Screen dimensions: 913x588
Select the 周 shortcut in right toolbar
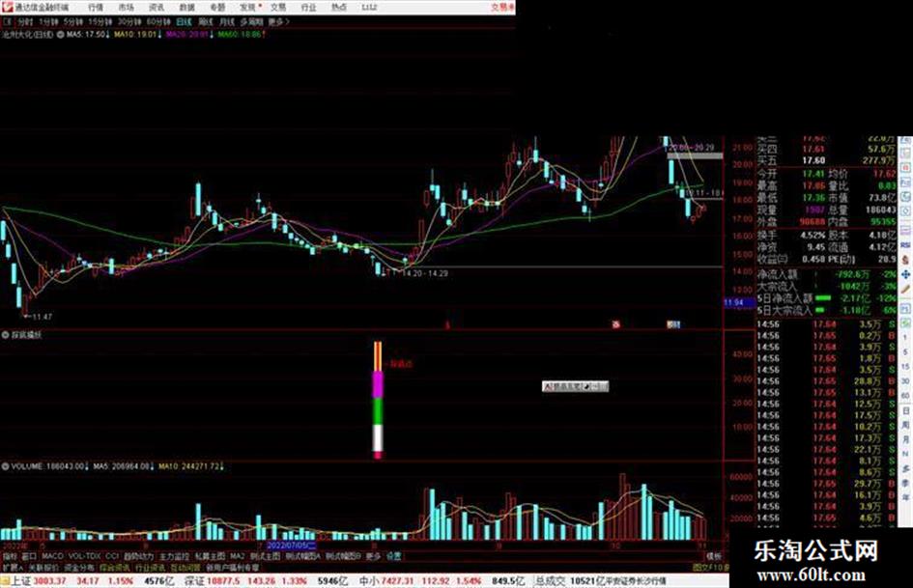(x=906, y=425)
